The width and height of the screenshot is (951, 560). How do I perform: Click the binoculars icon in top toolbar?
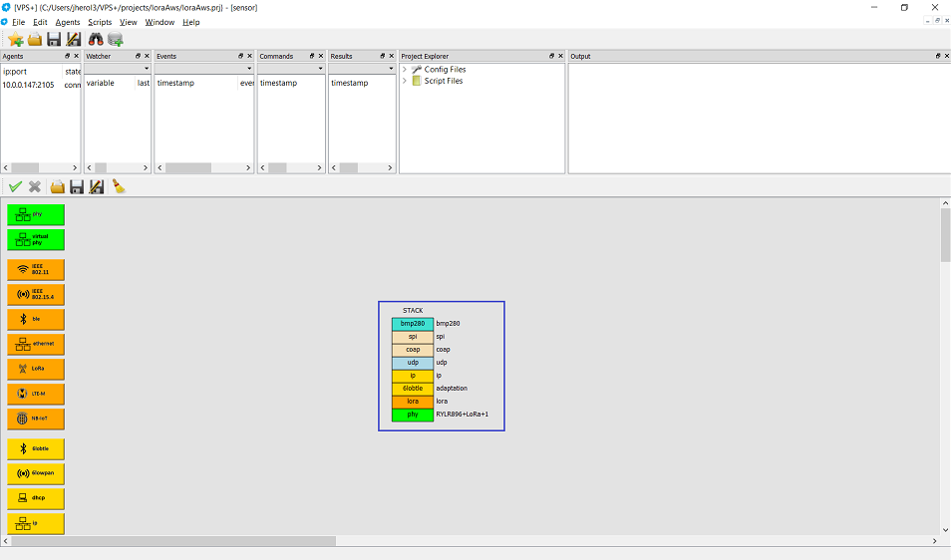pos(97,39)
